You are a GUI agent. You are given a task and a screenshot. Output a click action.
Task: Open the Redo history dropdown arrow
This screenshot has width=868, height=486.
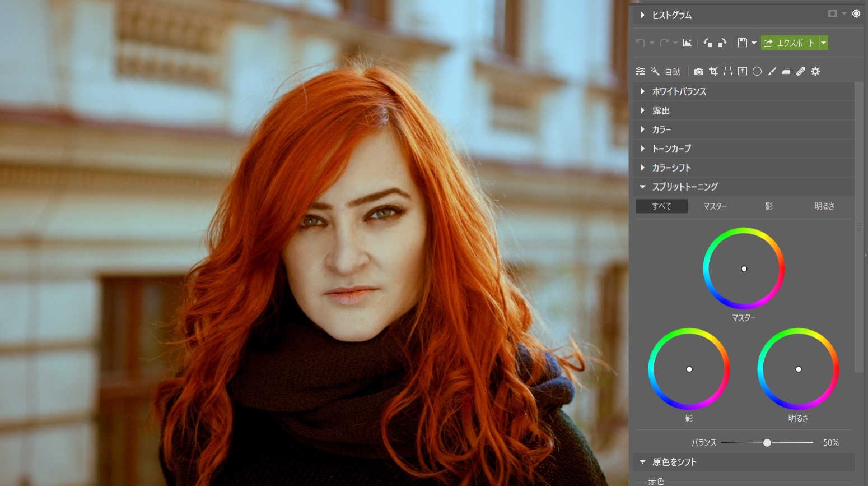[675, 43]
